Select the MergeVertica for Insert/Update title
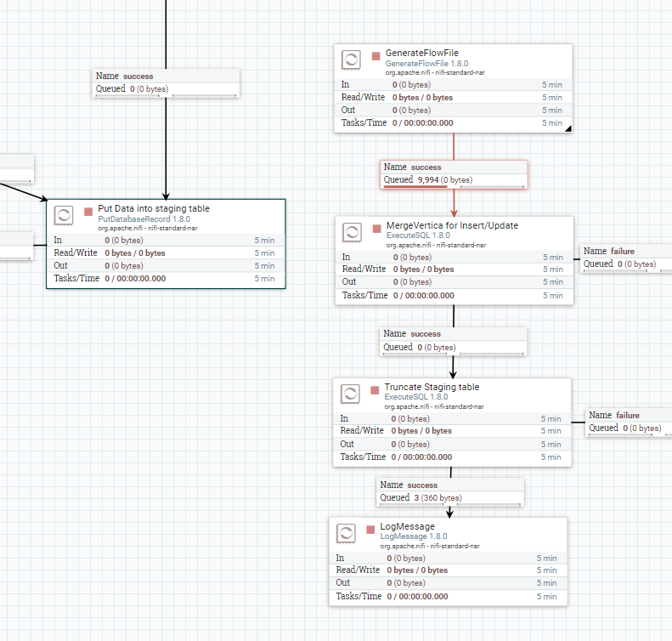 452,225
